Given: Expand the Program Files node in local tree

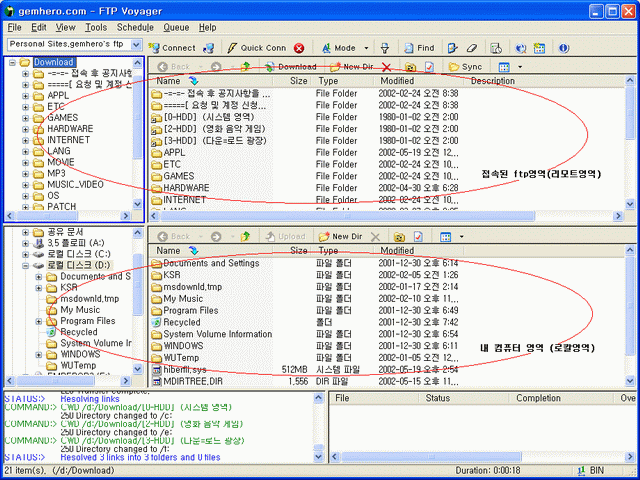Looking at the screenshot, I should [39, 322].
